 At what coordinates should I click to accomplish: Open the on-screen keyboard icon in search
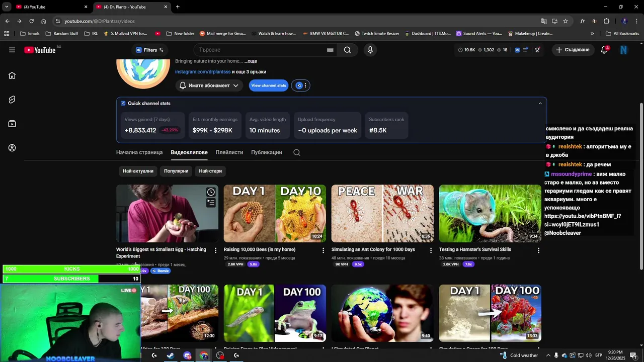330,50
